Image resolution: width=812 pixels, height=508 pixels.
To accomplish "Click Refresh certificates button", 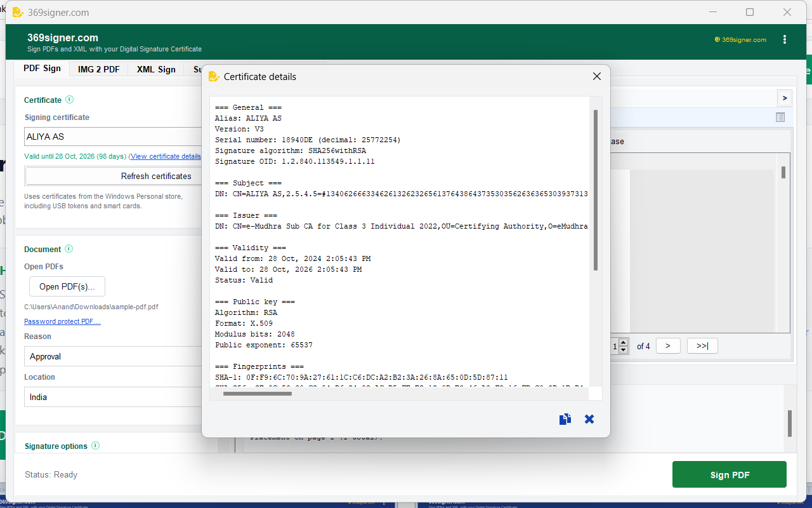I will [x=114, y=176].
